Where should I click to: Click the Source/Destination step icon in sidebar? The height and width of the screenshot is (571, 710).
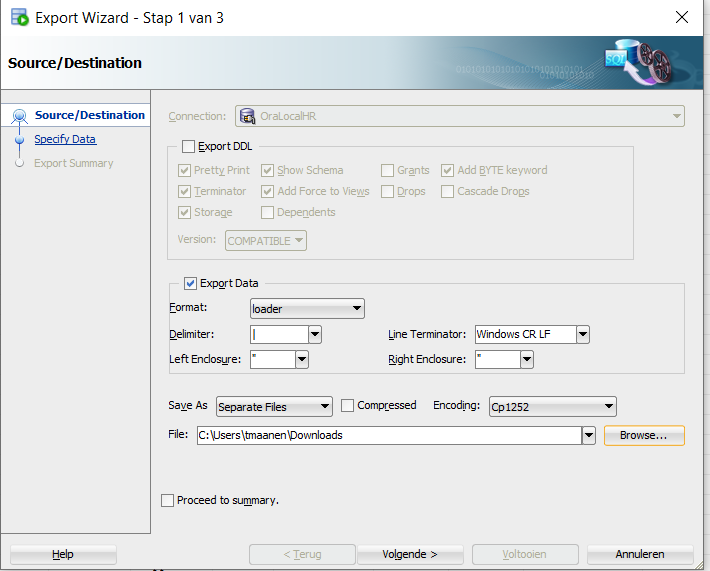point(19,116)
